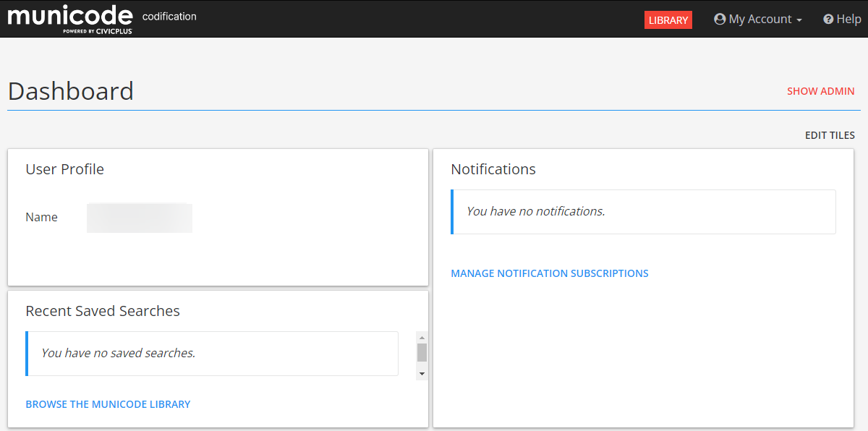Viewport: 868px width, 431px height.
Task: Click the saved searches scrollbar up arrow
Action: pos(422,337)
